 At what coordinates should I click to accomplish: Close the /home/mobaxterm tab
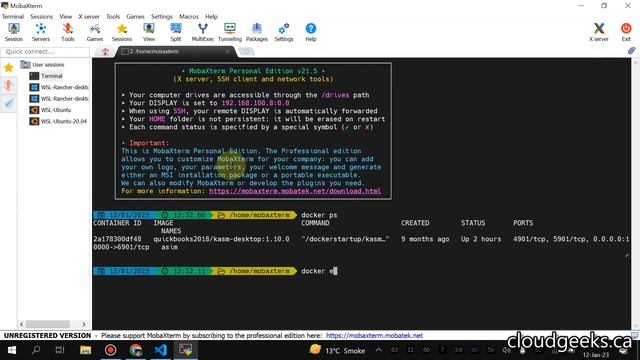(x=227, y=51)
